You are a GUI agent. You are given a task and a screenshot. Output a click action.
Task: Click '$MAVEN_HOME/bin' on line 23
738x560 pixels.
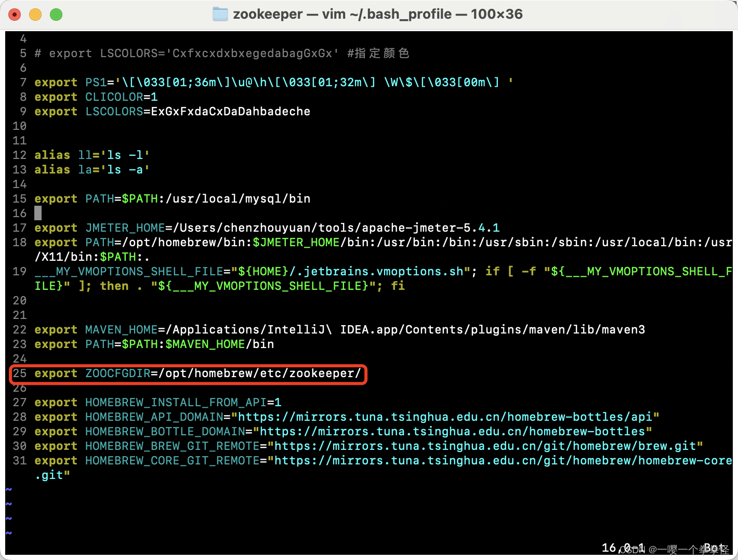pyautogui.click(x=220, y=344)
